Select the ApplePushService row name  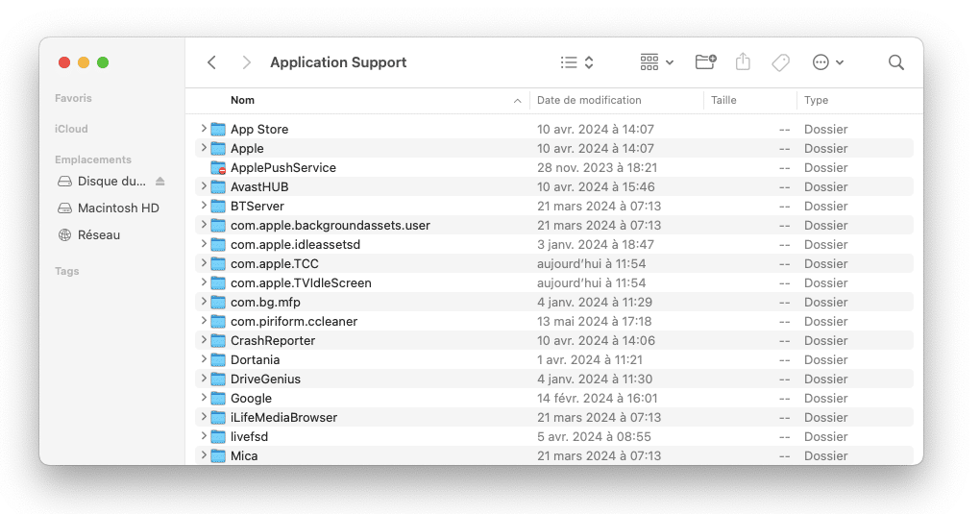tap(283, 167)
